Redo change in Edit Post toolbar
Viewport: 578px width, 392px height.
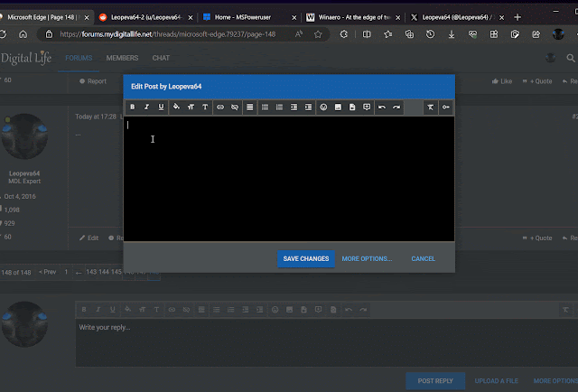(396, 107)
